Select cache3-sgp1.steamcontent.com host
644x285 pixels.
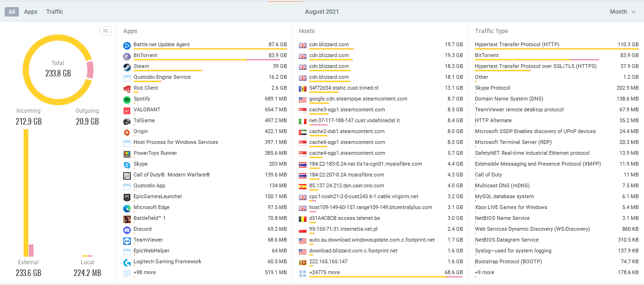(x=381, y=110)
